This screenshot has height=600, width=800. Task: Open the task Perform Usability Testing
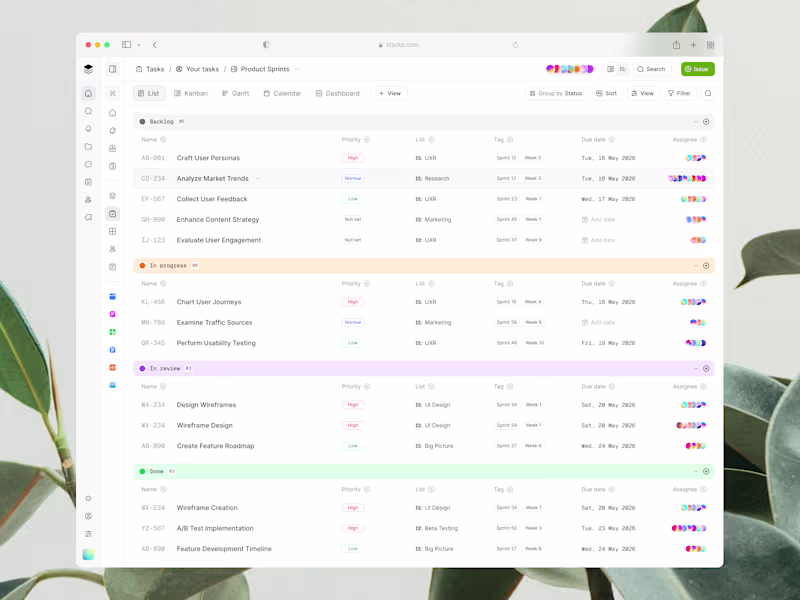(x=216, y=343)
